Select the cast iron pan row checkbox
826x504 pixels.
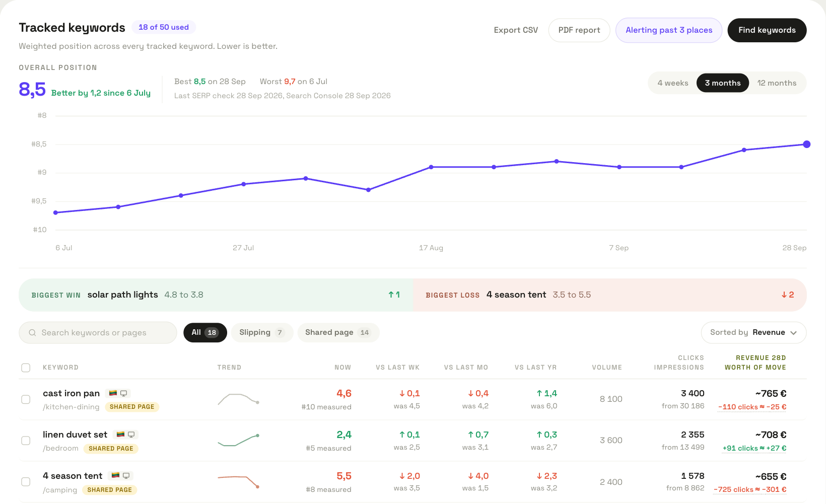[26, 399]
